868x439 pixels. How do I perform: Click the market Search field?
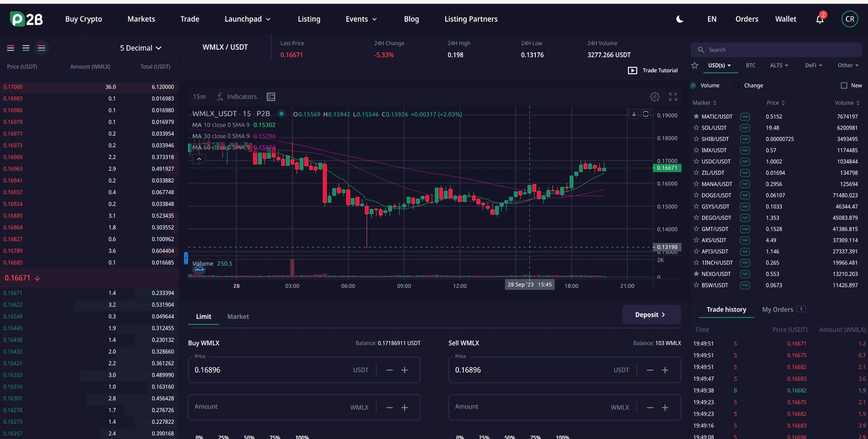(x=776, y=50)
